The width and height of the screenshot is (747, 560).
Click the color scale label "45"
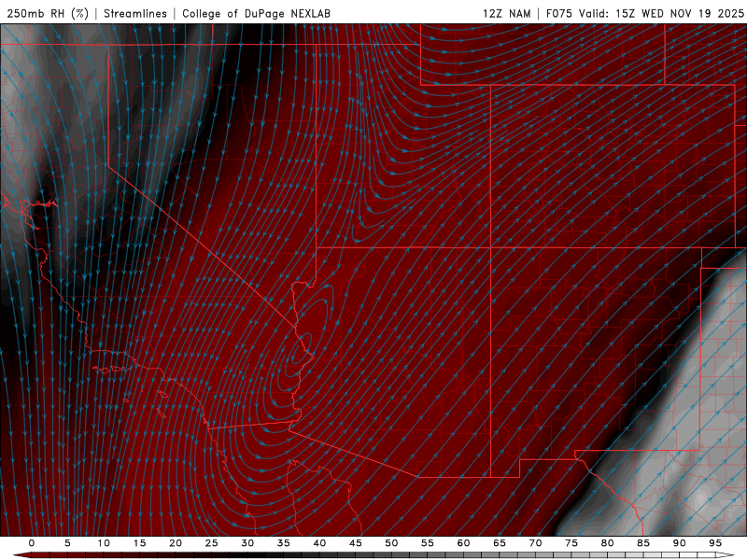[356, 543]
